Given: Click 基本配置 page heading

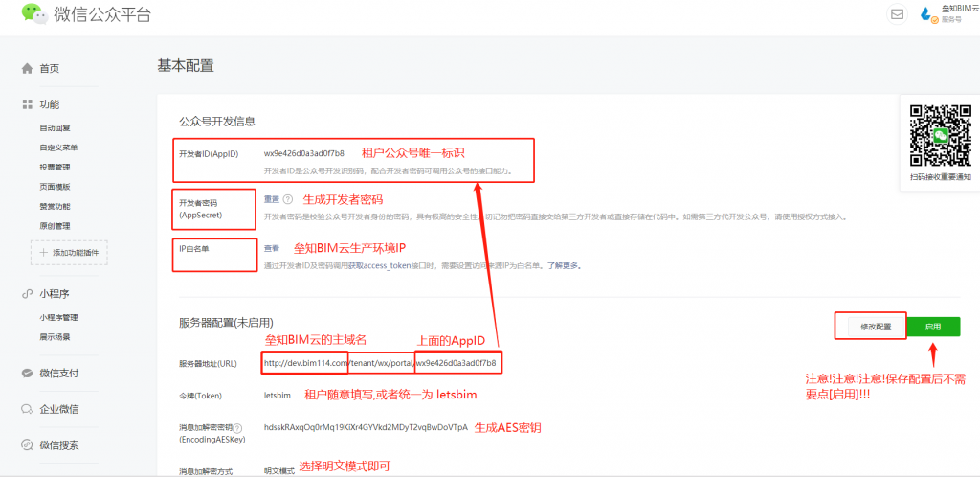Looking at the screenshot, I should point(186,65).
